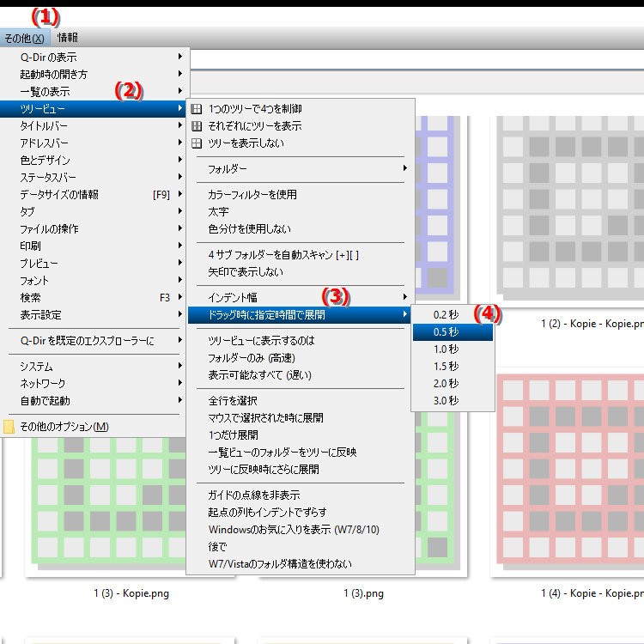The height and width of the screenshot is (644, 644).
Task: Toggle 矢印で表示しない
Action: click(x=301, y=272)
